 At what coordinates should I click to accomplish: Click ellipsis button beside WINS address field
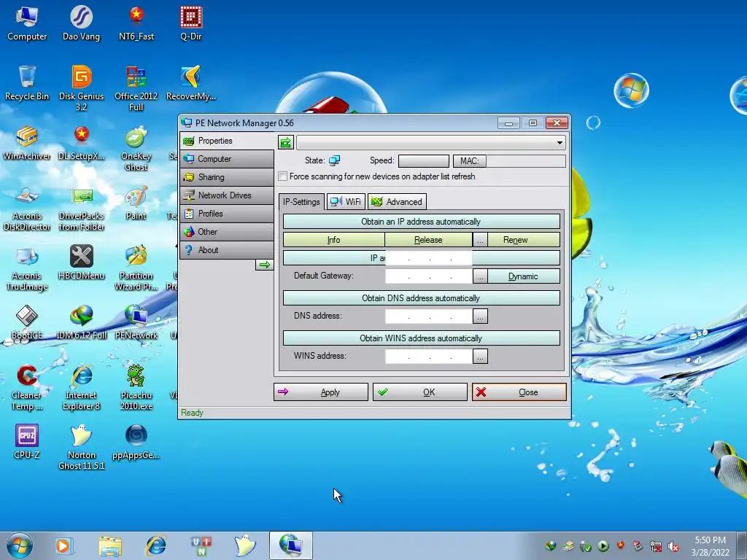coord(480,356)
